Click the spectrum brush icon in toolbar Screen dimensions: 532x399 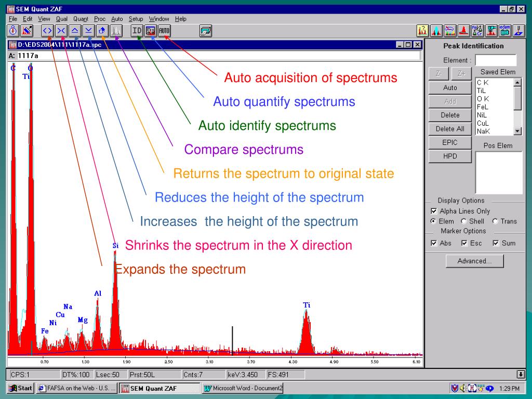[27, 31]
